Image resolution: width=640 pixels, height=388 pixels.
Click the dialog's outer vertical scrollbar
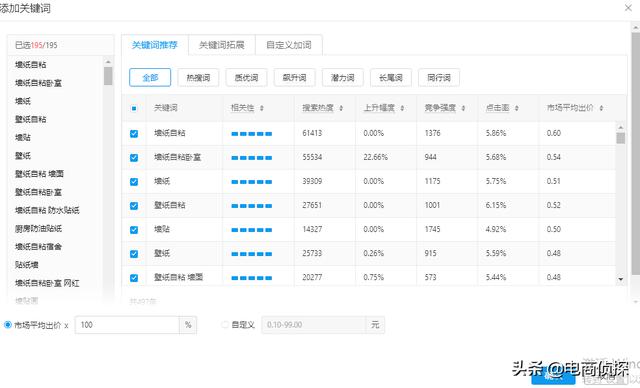coord(636,153)
